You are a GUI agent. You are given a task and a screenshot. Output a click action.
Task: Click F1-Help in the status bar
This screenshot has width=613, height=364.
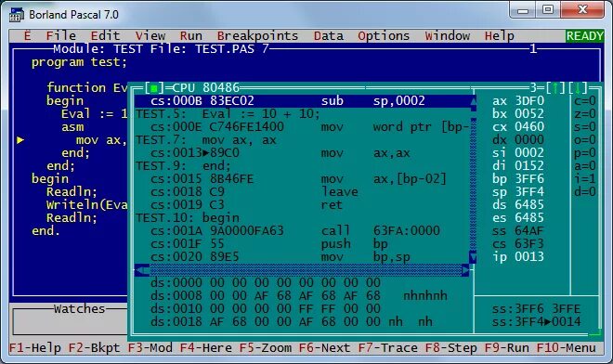click(x=34, y=348)
